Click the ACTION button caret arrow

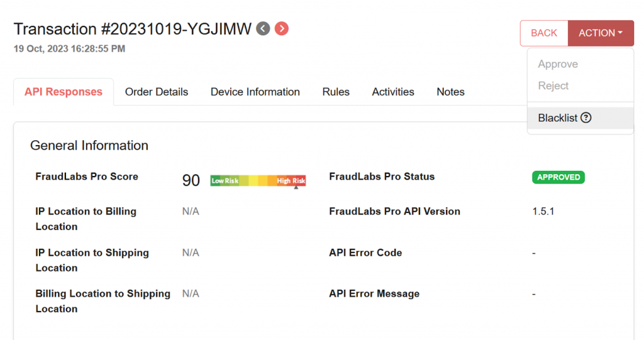coord(620,33)
